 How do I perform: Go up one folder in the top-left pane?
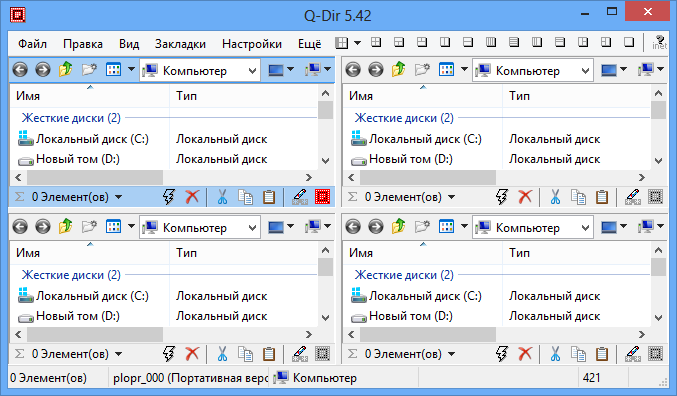point(66,69)
